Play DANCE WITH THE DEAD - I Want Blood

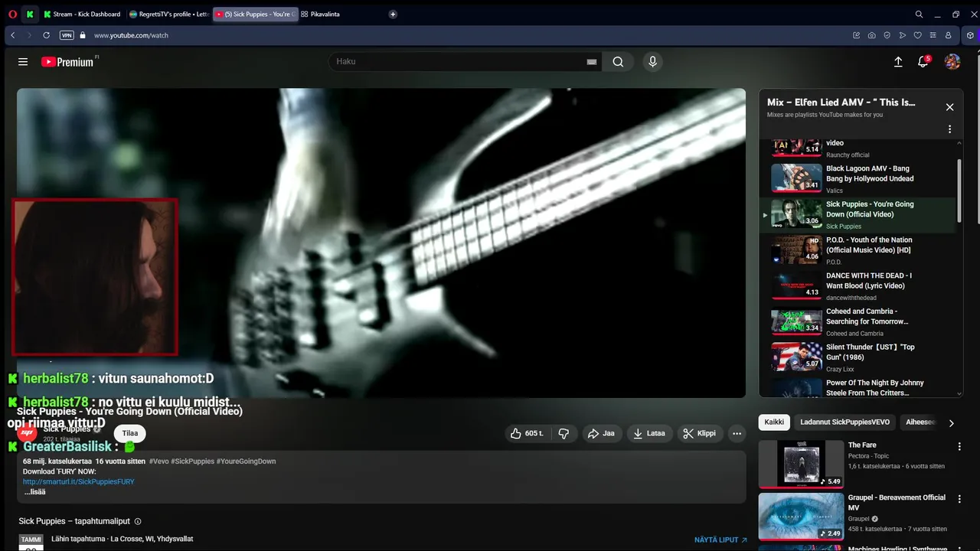tap(857, 285)
